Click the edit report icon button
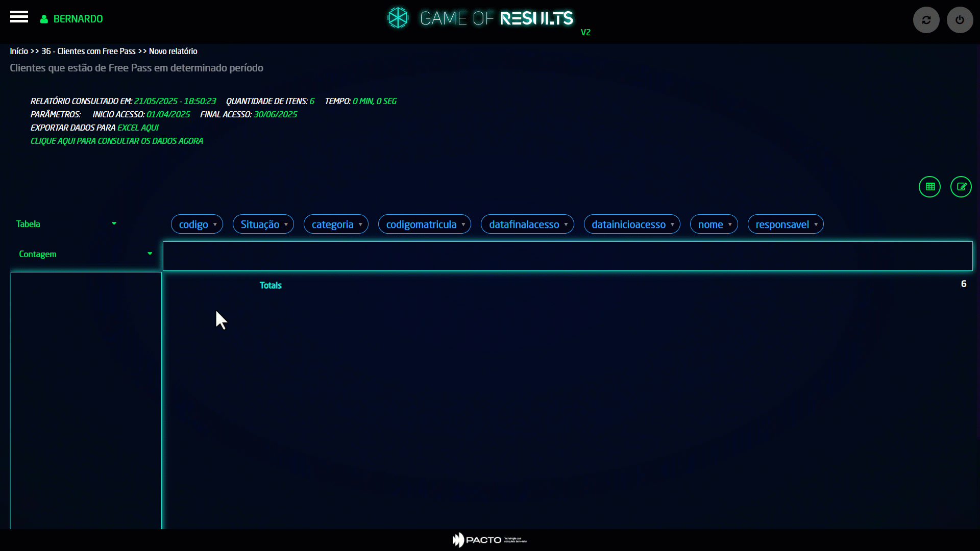This screenshot has height=551, width=980. point(961,187)
